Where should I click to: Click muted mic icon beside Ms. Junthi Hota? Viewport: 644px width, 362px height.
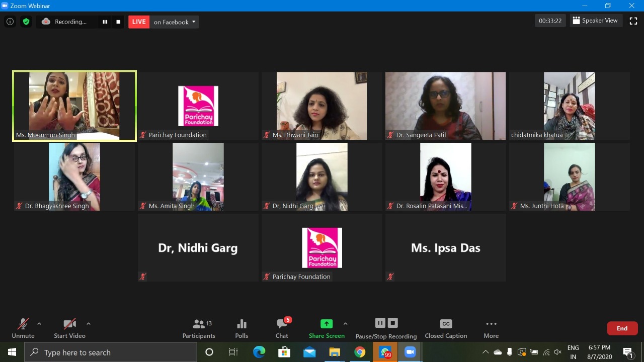(x=514, y=206)
